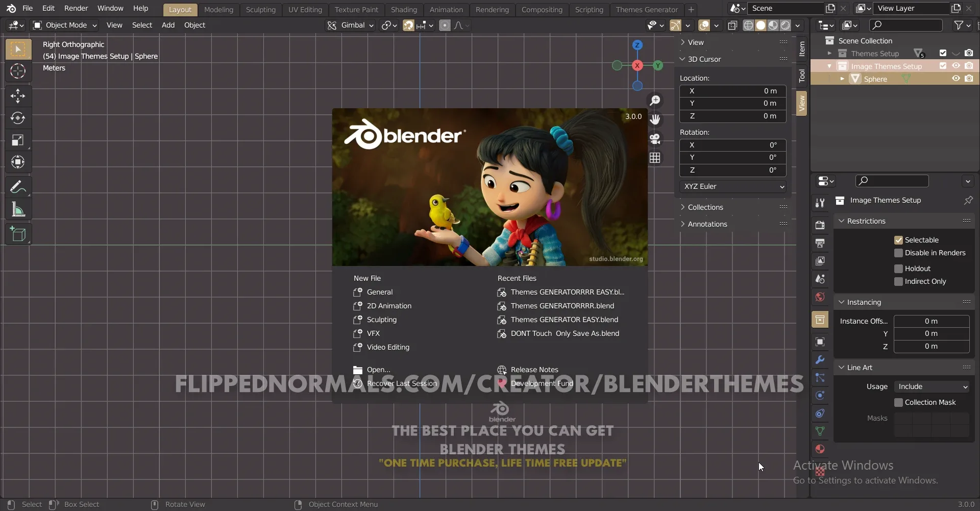
Task: Switch to the Shading workspace tab
Action: pos(404,9)
